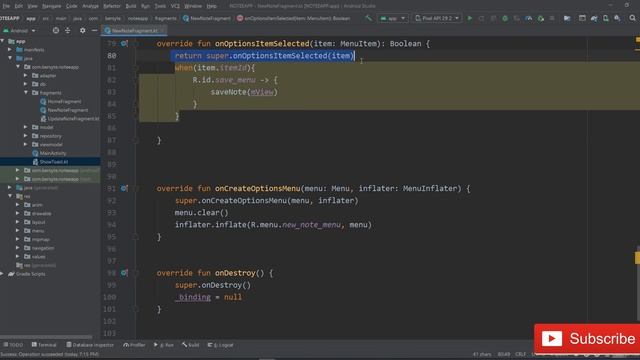Image resolution: width=640 pixels, height=360 pixels.
Task: Click line number 80 in the gutter
Action: [111, 56]
